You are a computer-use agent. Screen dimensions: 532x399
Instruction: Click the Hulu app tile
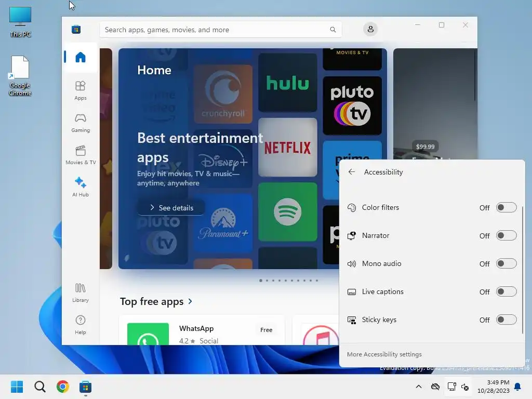coord(288,83)
